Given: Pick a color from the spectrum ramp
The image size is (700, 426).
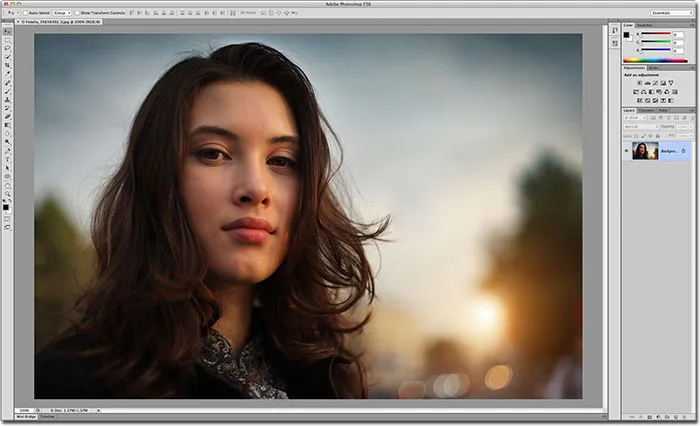Looking at the screenshot, I should coord(655,60).
